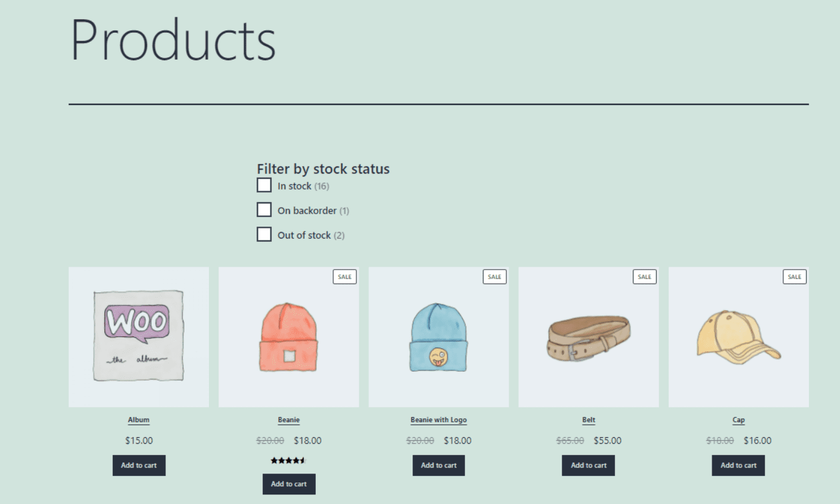Select the Beanie with Logo link
The width and height of the screenshot is (840, 504).
click(438, 419)
